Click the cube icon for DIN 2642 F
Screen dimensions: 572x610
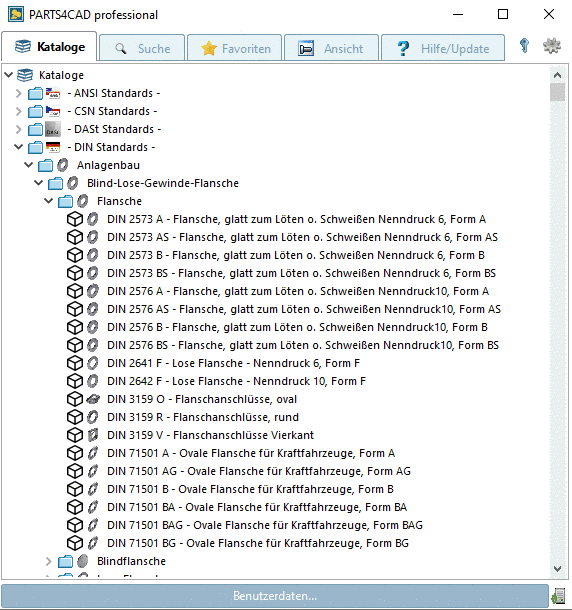pyautogui.click(x=75, y=381)
